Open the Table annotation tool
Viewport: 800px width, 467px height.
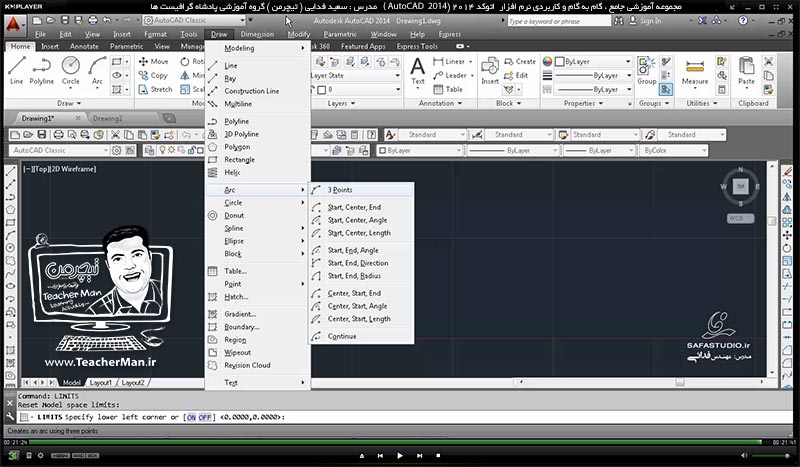coord(448,89)
